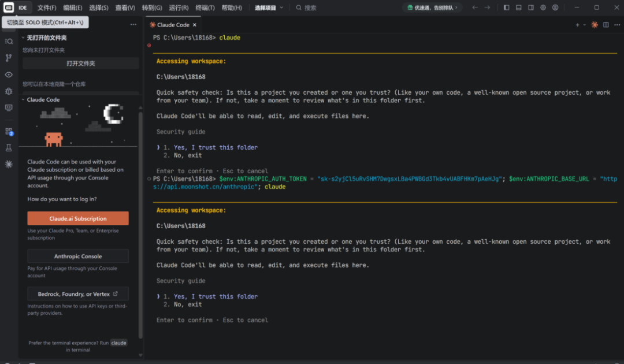Open the 编辑(E) menu
This screenshot has width=624, height=364.
click(72, 8)
